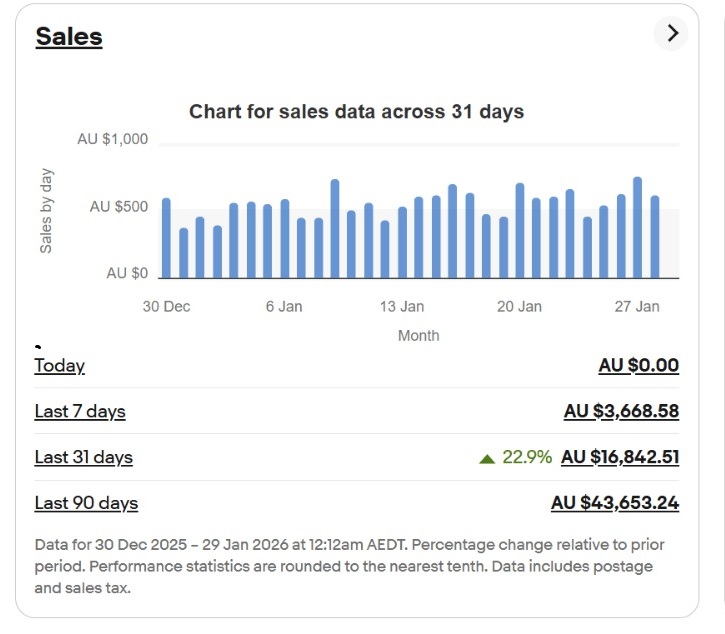Click the right chevron arrow beside Sales

click(x=672, y=33)
